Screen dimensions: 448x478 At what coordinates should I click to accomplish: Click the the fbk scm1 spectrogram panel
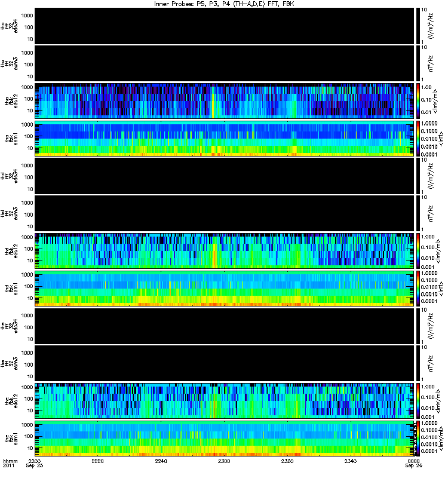[225, 439]
